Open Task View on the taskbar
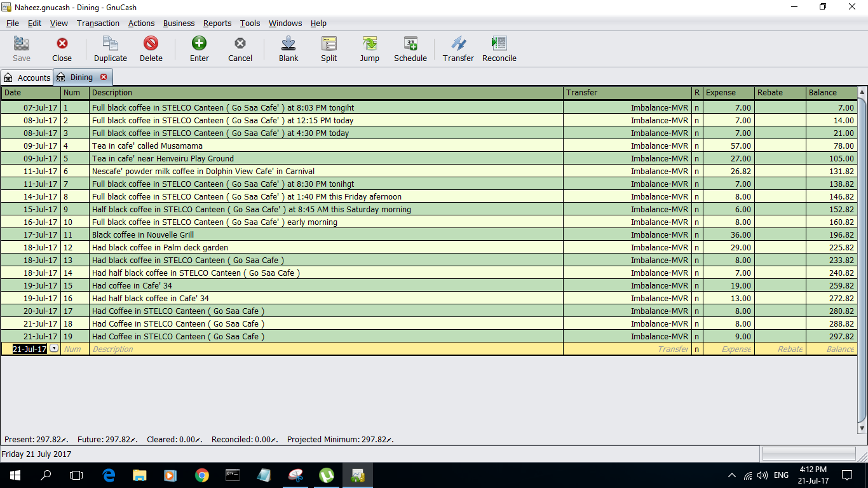This screenshot has height=488, width=868. point(76,475)
